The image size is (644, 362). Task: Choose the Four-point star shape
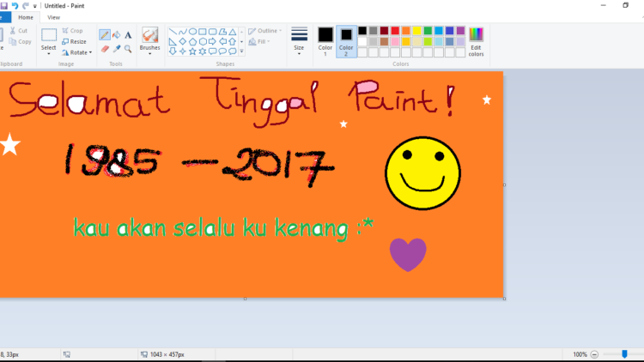click(183, 51)
